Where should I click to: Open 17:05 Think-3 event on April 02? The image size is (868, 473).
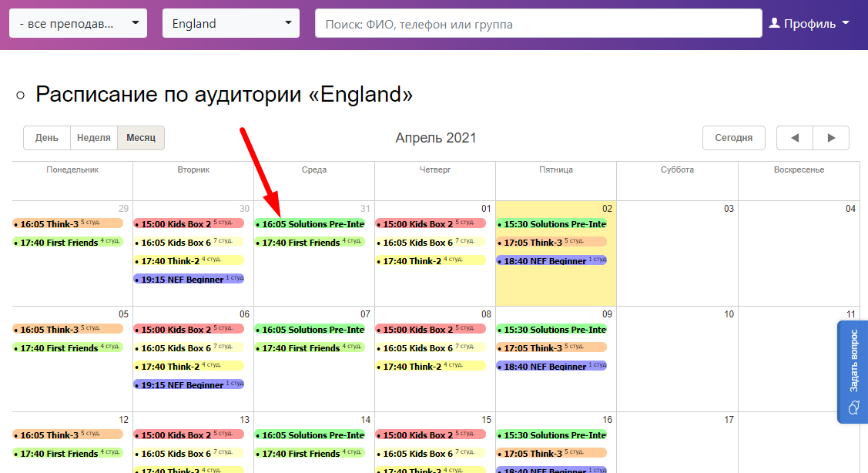click(552, 242)
